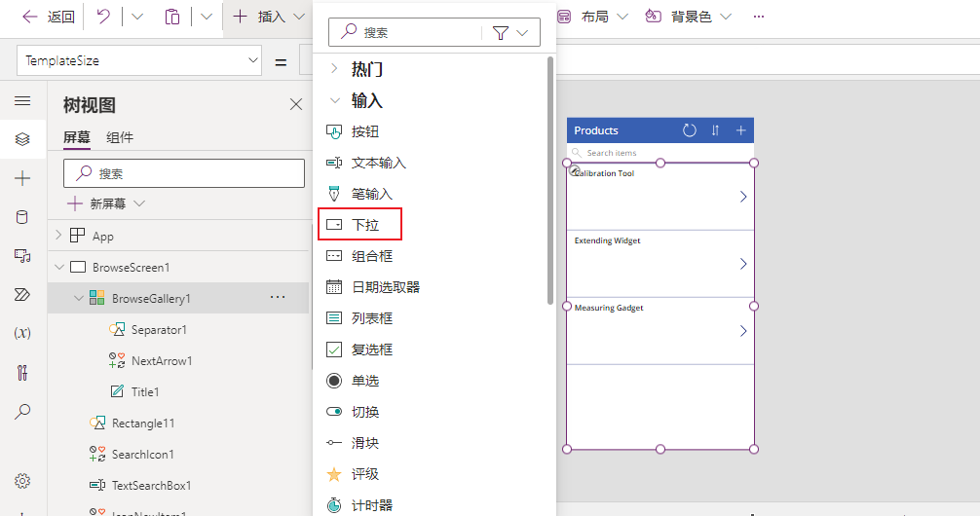Open the 背景色 background color picker
Viewport: 980px width, 516px height.
[688, 17]
